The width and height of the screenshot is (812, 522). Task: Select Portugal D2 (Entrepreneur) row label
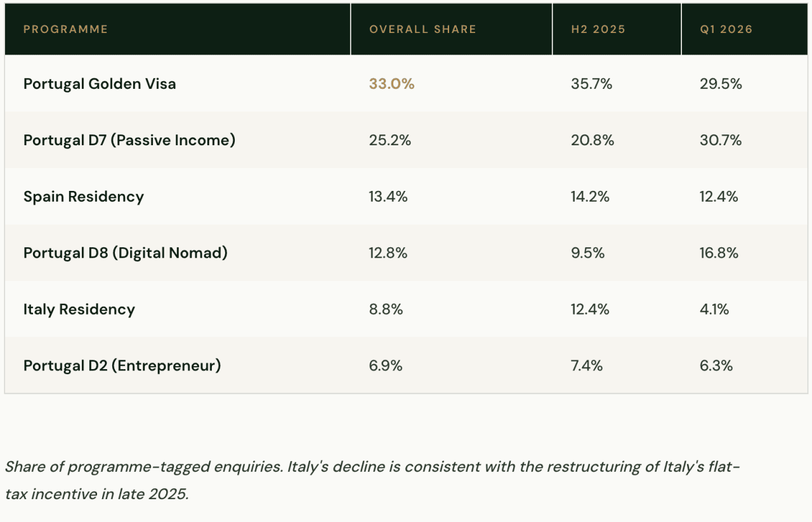pyautogui.click(x=122, y=366)
